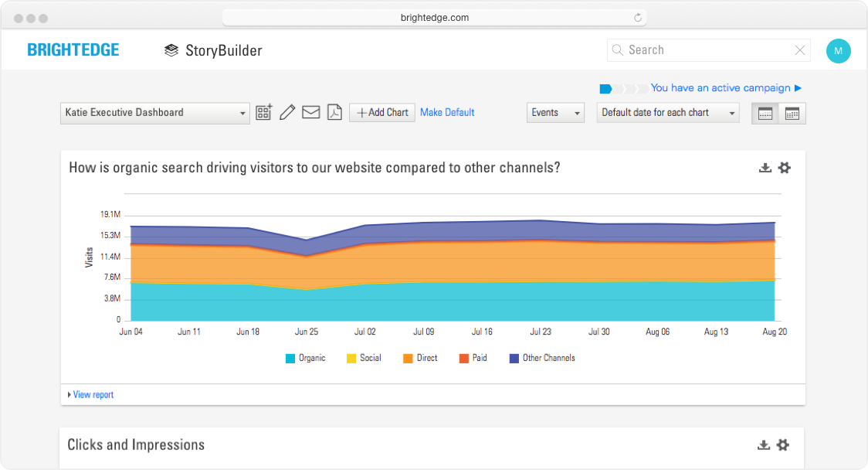The height and width of the screenshot is (470, 868).
Task: Click the pencil edit dashboard icon
Action: coord(287,113)
